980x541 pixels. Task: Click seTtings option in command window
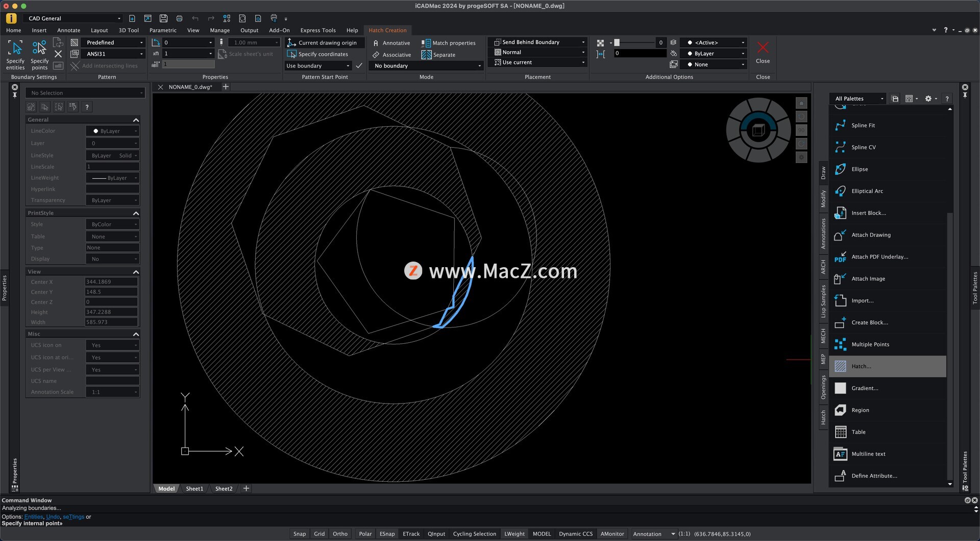click(73, 517)
